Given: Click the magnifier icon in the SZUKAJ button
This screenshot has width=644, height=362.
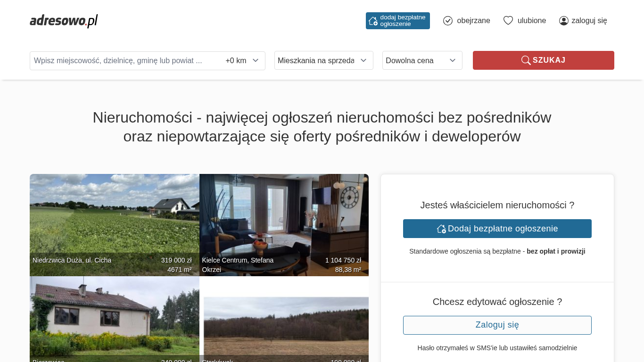Looking at the screenshot, I should (x=526, y=60).
